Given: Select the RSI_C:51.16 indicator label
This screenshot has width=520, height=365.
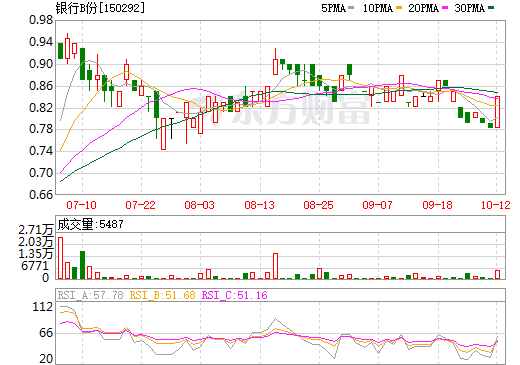Looking at the screenshot, I should (x=235, y=295).
